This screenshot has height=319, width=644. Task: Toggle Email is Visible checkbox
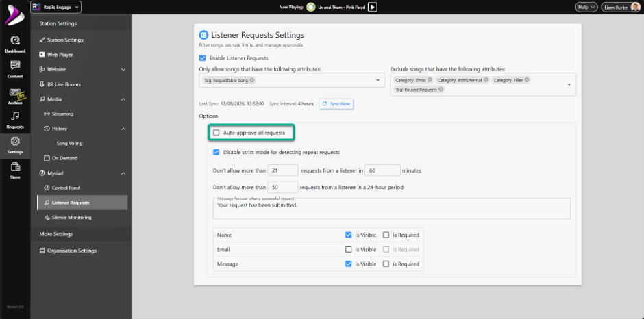348,249
